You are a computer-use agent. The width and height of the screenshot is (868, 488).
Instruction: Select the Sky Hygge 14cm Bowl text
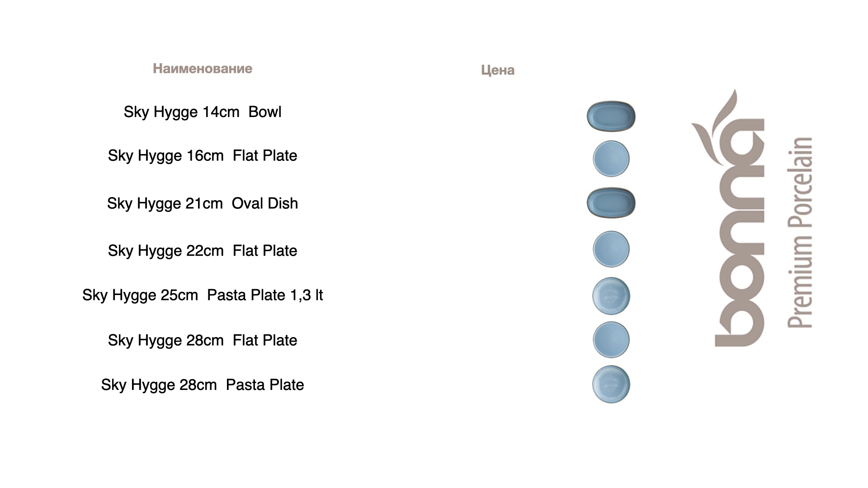[x=203, y=112]
